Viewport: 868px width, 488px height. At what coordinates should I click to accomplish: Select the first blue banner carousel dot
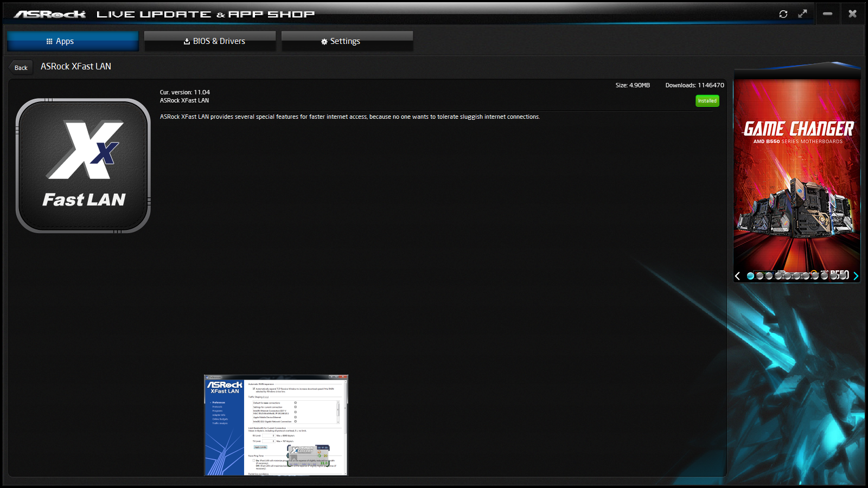pyautogui.click(x=750, y=276)
